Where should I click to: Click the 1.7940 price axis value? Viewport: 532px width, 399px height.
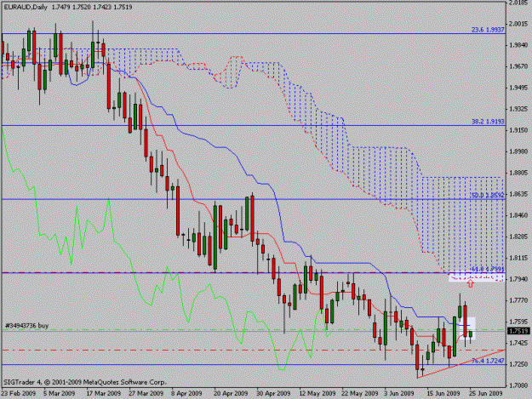[518, 279]
